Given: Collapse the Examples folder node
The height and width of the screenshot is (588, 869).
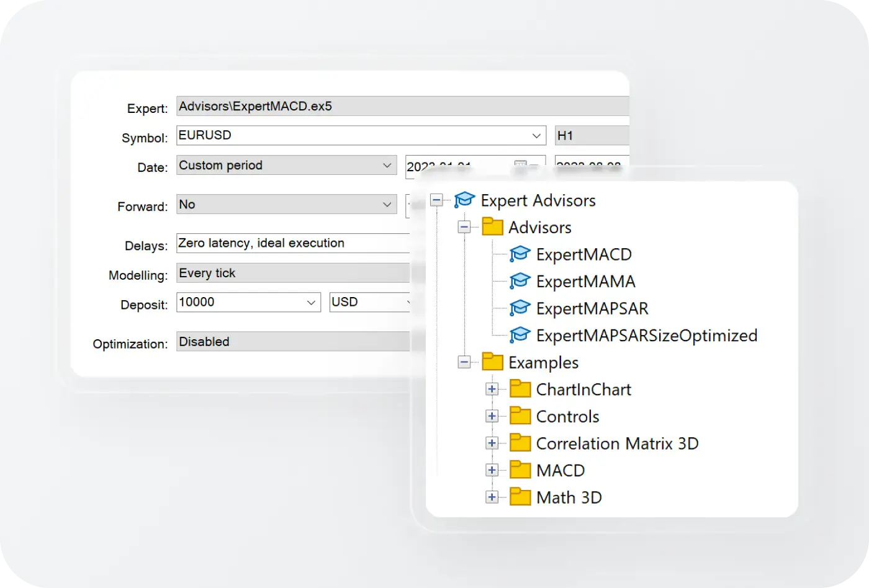Looking at the screenshot, I should [x=464, y=362].
